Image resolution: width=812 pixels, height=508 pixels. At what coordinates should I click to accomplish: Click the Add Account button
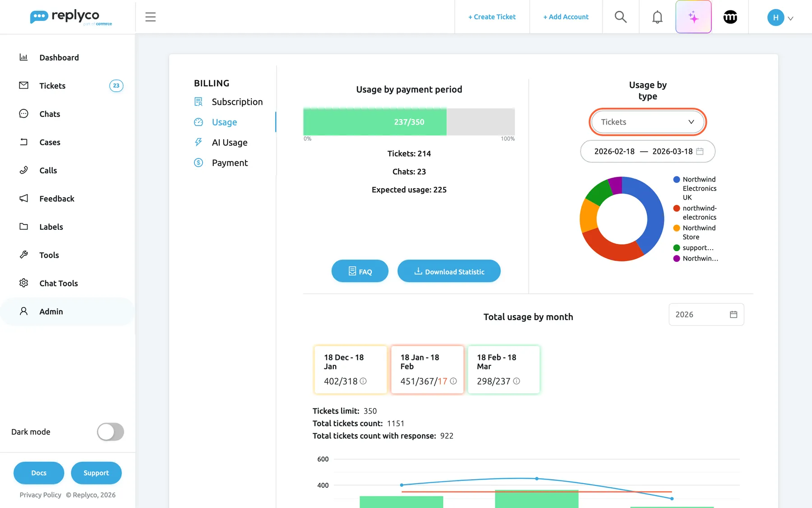(x=566, y=17)
